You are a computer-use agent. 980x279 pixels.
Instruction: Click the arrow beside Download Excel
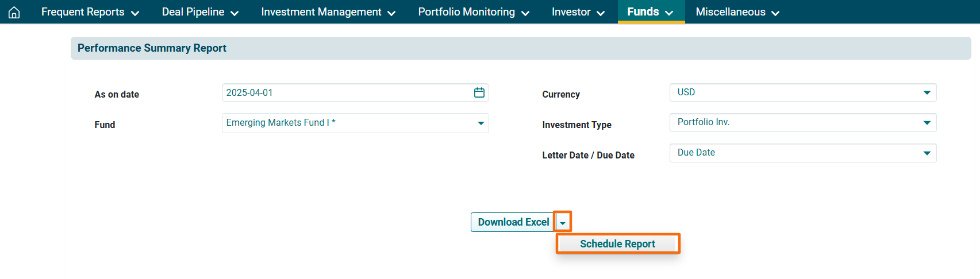pyautogui.click(x=563, y=222)
